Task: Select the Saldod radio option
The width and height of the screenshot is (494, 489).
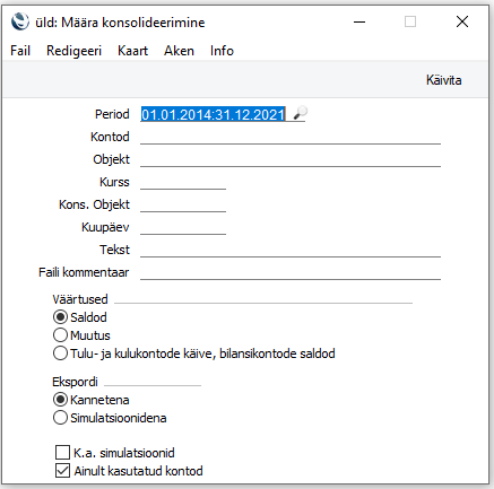Action: click(60, 317)
